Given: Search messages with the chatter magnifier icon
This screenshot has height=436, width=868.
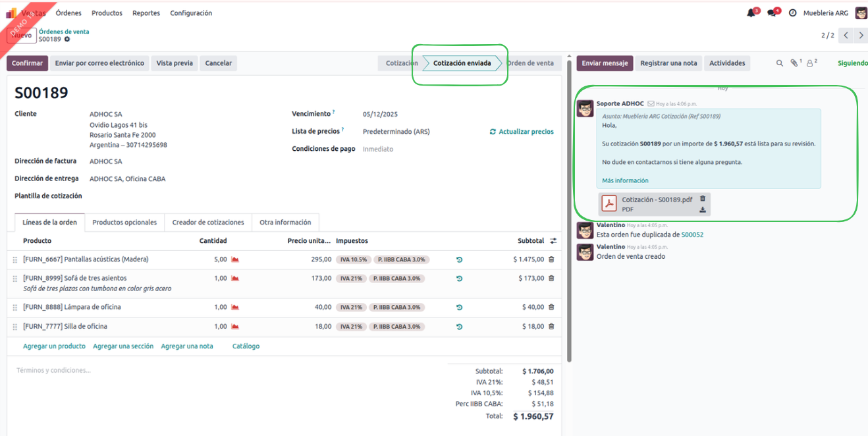Looking at the screenshot, I should (x=780, y=63).
